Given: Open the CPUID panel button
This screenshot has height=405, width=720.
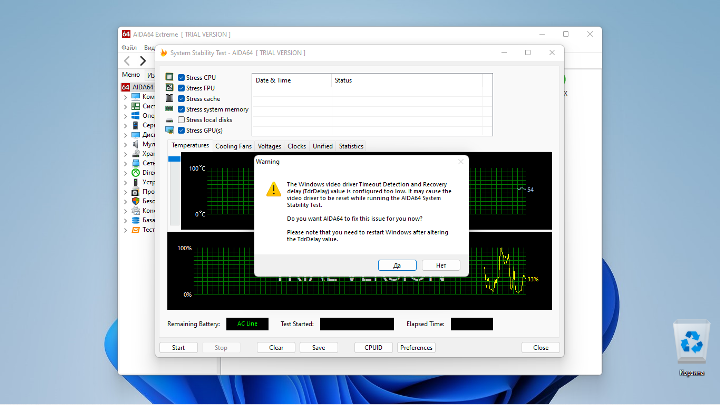Looking at the screenshot, I should 373,348.
